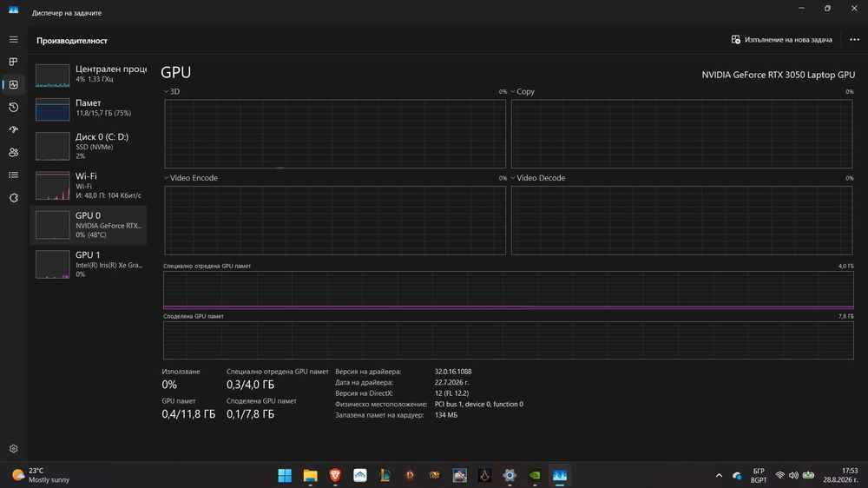This screenshot has height=488, width=868.
Task: Open the gear Settings taskbar icon
Action: tap(510, 475)
